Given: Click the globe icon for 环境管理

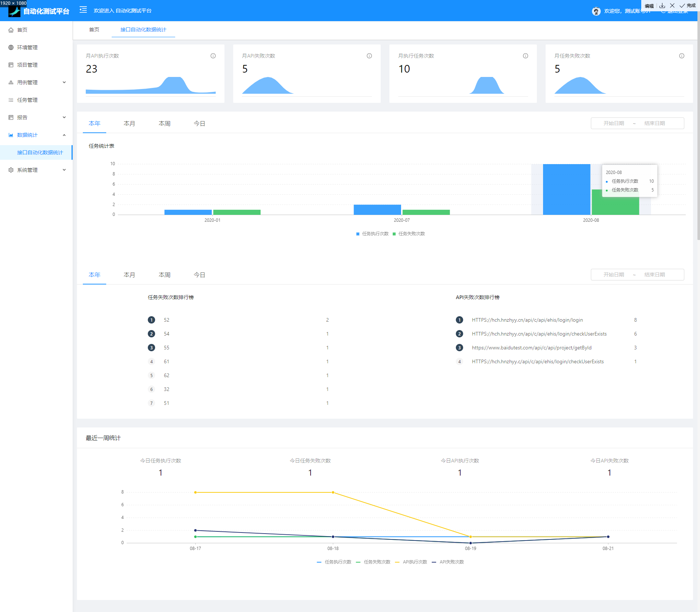Looking at the screenshot, I should click(11, 47).
